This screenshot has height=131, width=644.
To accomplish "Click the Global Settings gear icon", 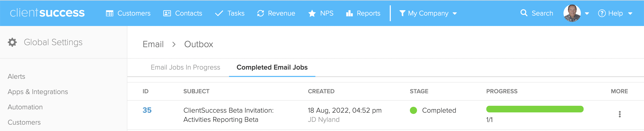I will click(12, 42).
